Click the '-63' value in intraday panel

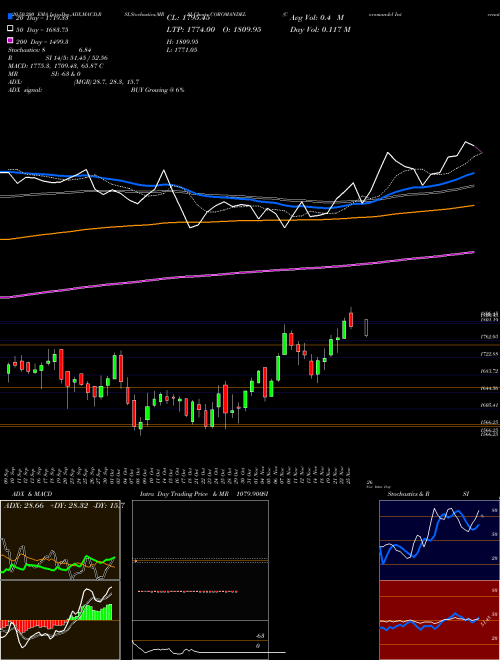point(260,636)
